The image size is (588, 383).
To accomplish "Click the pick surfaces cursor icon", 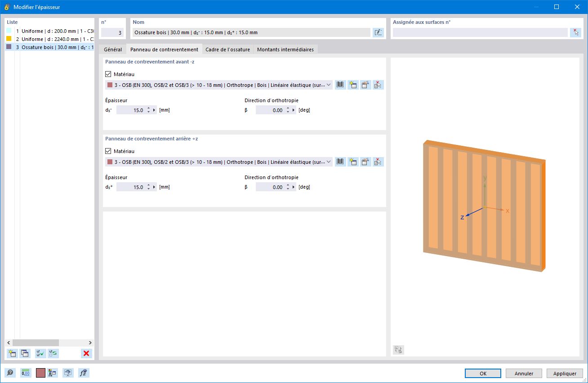I will click(575, 32).
